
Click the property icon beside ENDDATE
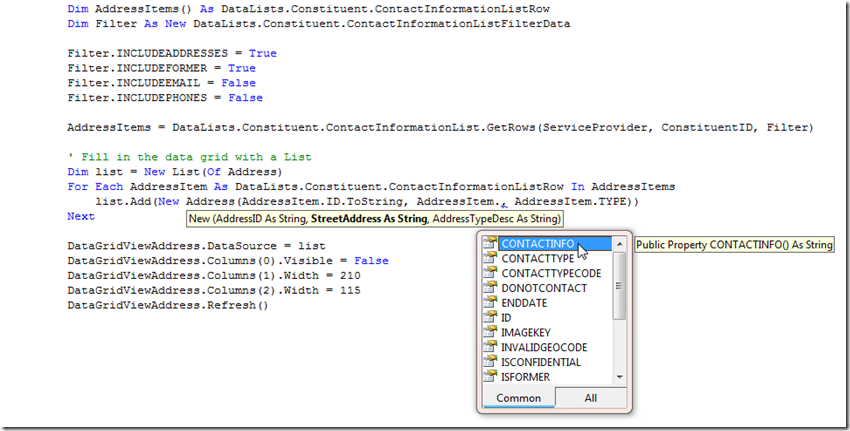point(490,303)
